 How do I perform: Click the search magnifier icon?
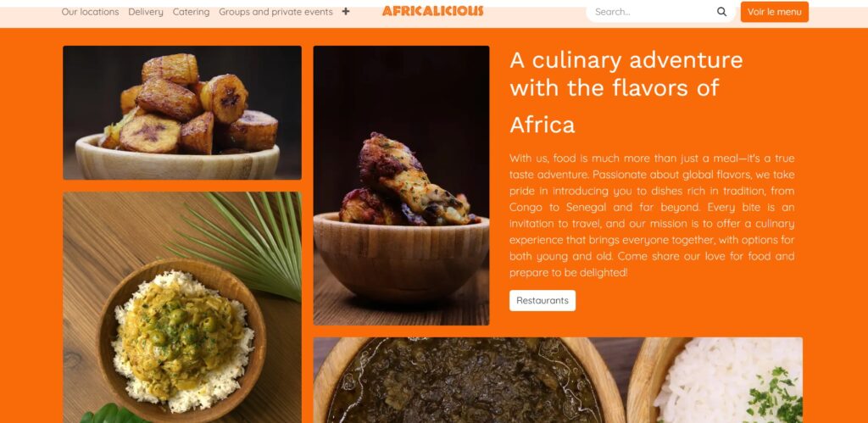[721, 12]
